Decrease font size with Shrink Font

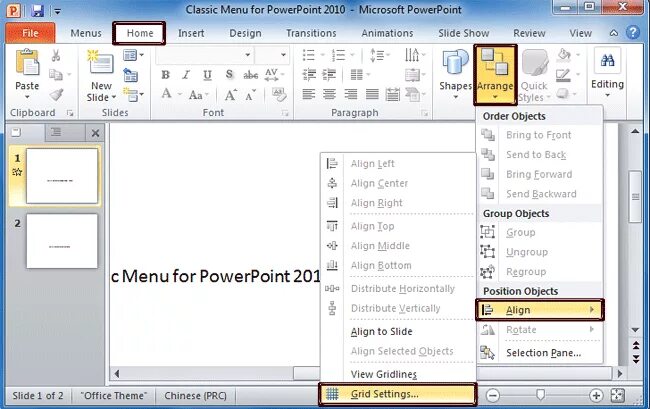coord(251,96)
